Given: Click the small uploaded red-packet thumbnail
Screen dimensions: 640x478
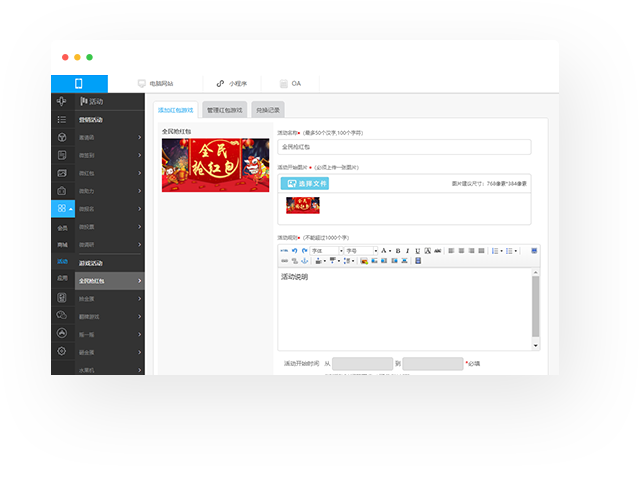Looking at the screenshot, I should [x=303, y=205].
